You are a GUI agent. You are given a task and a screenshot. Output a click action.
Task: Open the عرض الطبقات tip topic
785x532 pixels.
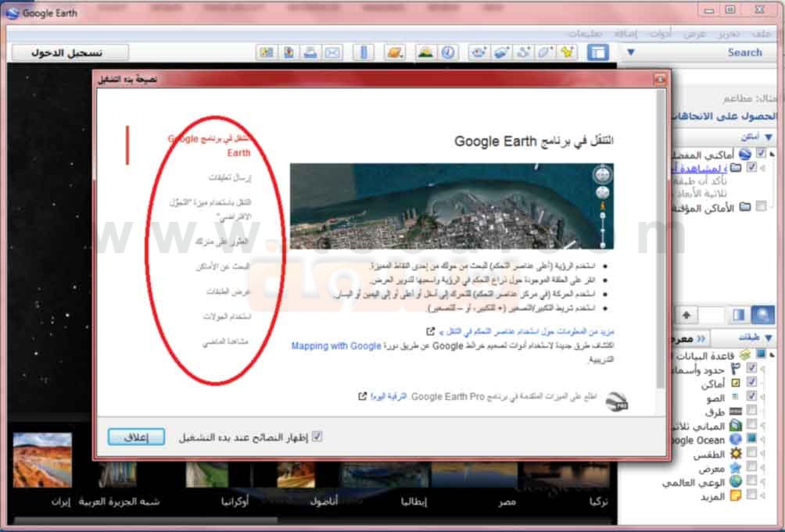pyautogui.click(x=228, y=291)
